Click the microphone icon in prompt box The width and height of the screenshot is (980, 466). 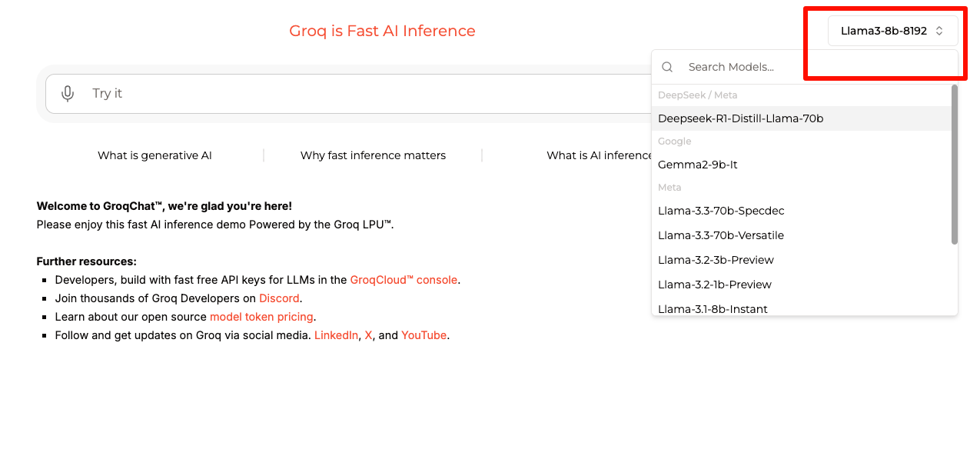(x=68, y=94)
